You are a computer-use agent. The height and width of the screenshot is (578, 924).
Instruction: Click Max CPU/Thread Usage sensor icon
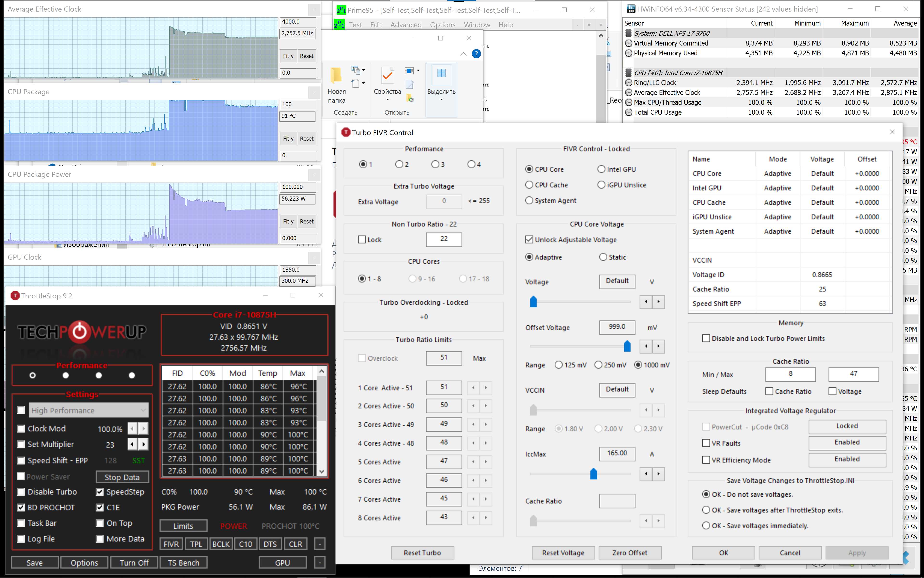tap(629, 102)
